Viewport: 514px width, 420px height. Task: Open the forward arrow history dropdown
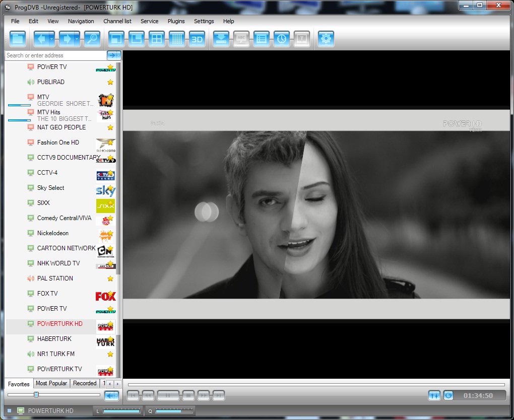pos(77,39)
